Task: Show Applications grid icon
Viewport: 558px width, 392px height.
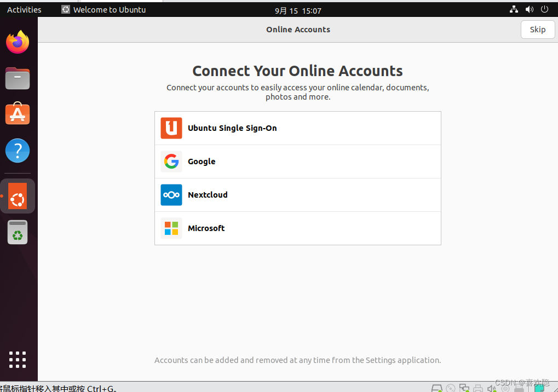Action: pyautogui.click(x=18, y=360)
